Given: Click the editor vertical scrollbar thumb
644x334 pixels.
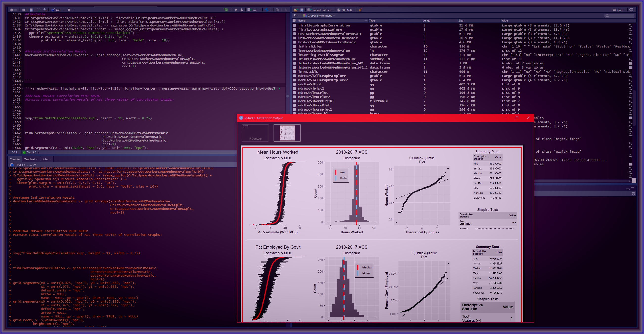Looking at the screenshot, I should point(287,96).
